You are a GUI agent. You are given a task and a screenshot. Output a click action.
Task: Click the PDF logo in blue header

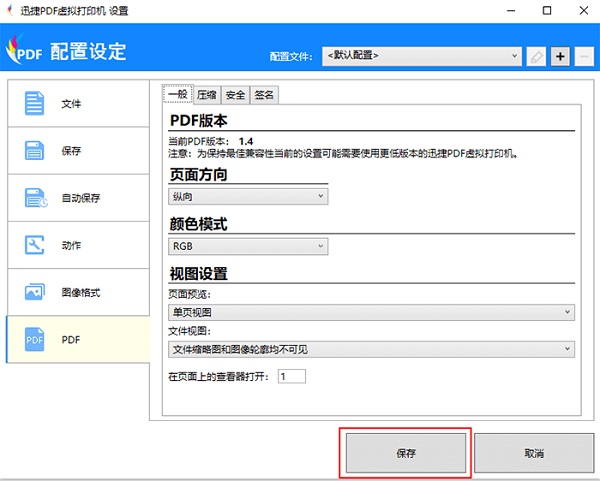[24, 50]
